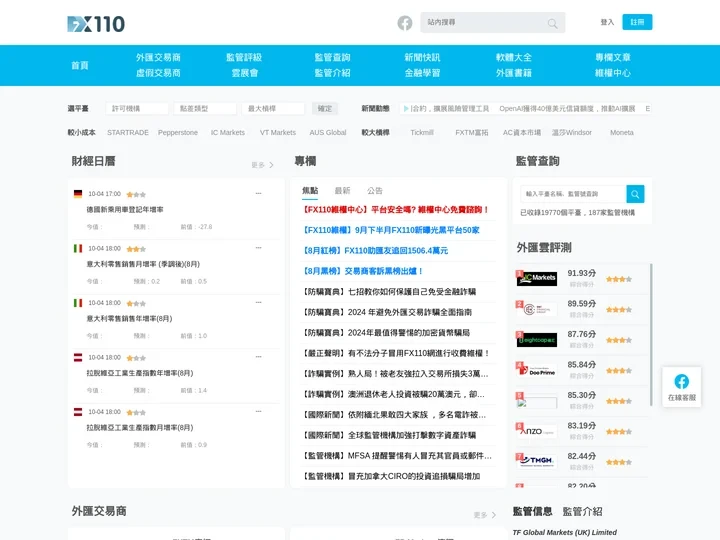Screen dimensions: 720x540
Task: Click the 登入 link
Action: point(607,22)
